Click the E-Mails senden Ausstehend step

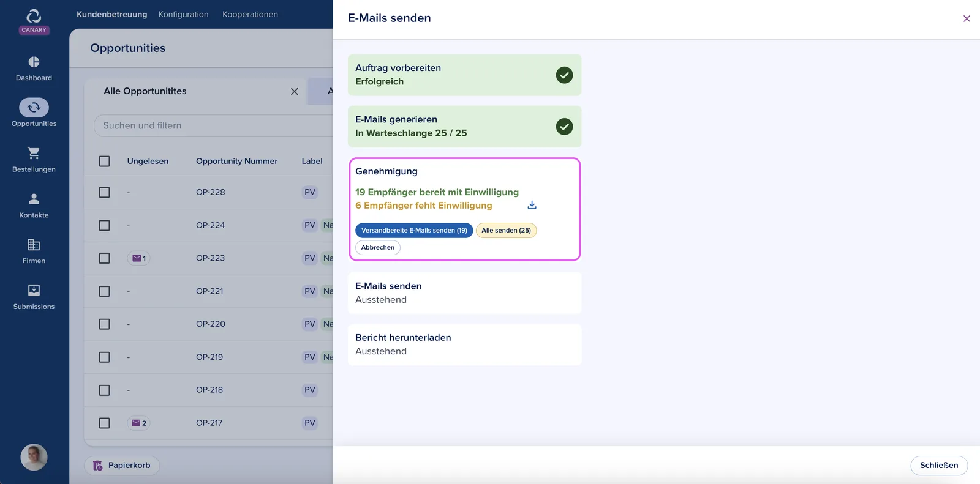point(464,293)
